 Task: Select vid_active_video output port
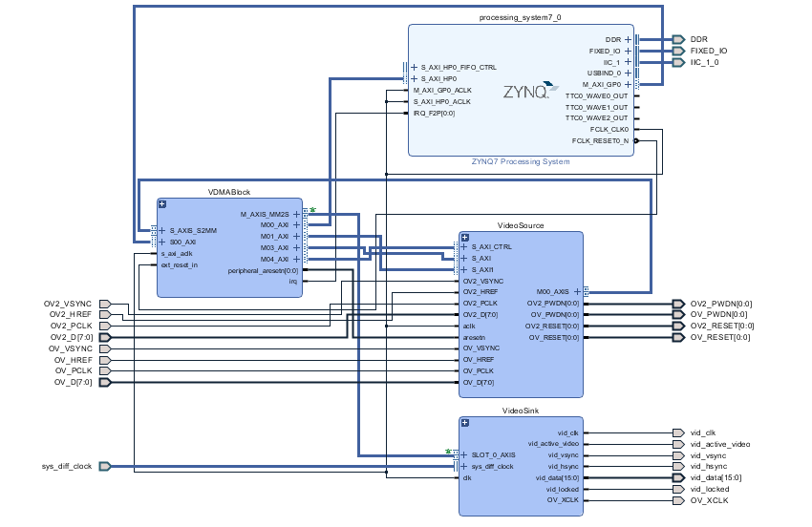679,444
